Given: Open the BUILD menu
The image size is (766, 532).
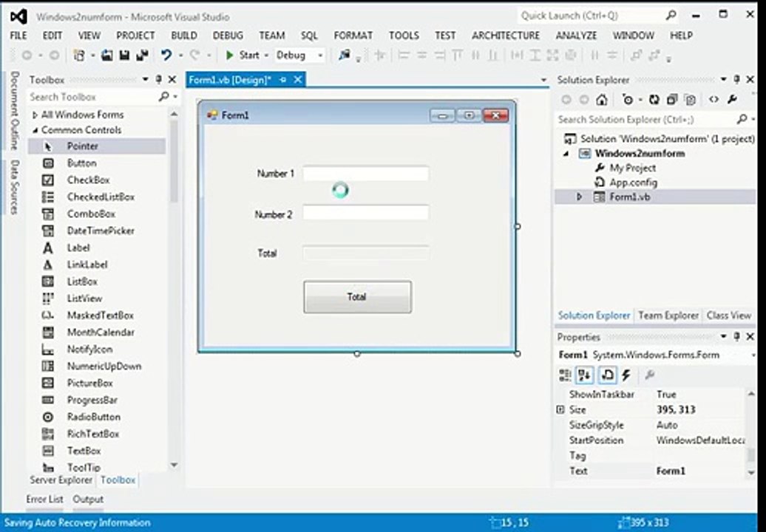Looking at the screenshot, I should (x=184, y=35).
